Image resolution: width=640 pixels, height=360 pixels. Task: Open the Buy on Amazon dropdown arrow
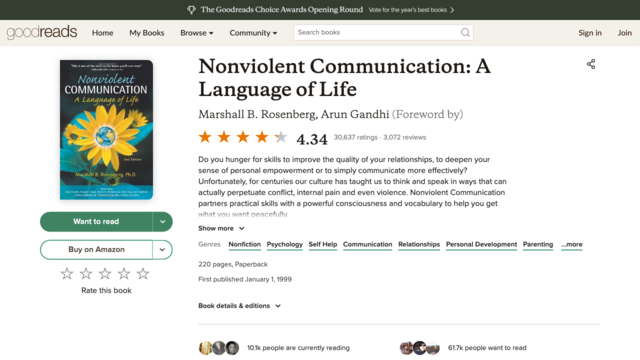[x=162, y=249]
